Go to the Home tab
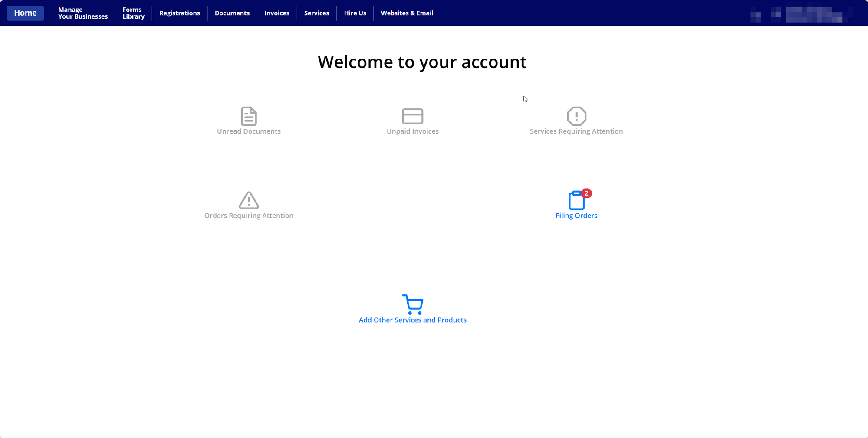Image resolution: width=868 pixels, height=438 pixels. [25, 13]
